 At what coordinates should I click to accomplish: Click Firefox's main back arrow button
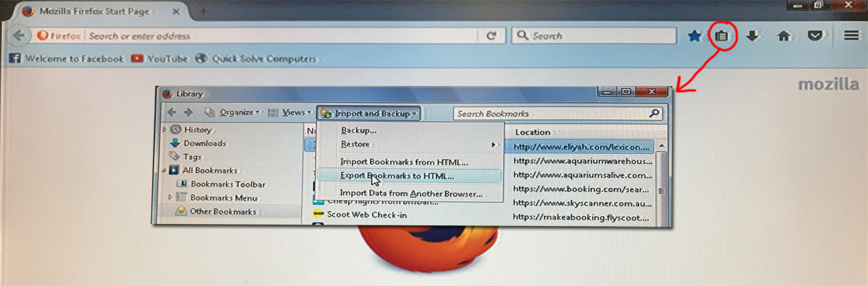click(19, 36)
